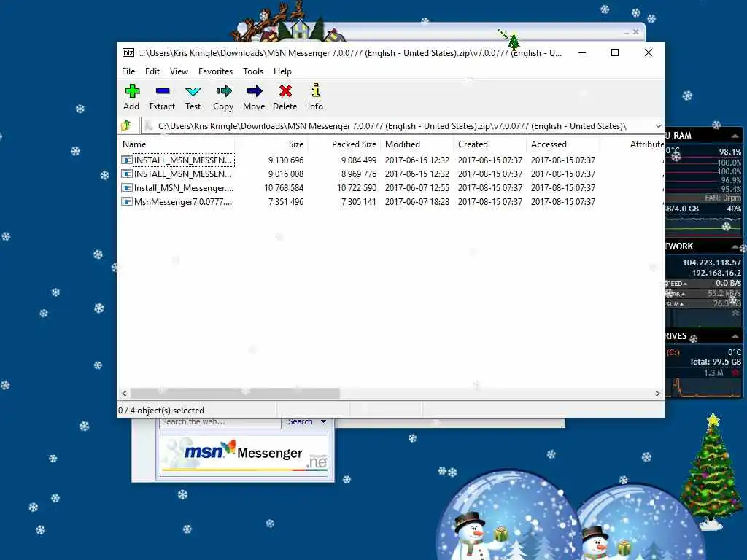The image size is (747, 560).
Task: Click the 192.168.16.2 IP address in gadget
Action: (x=716, y=273)
